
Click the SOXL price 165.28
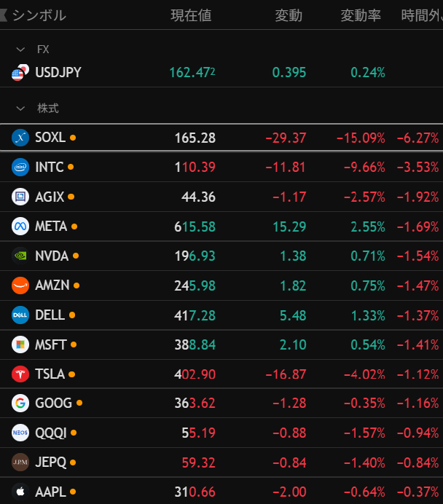(x=195, y=138)
